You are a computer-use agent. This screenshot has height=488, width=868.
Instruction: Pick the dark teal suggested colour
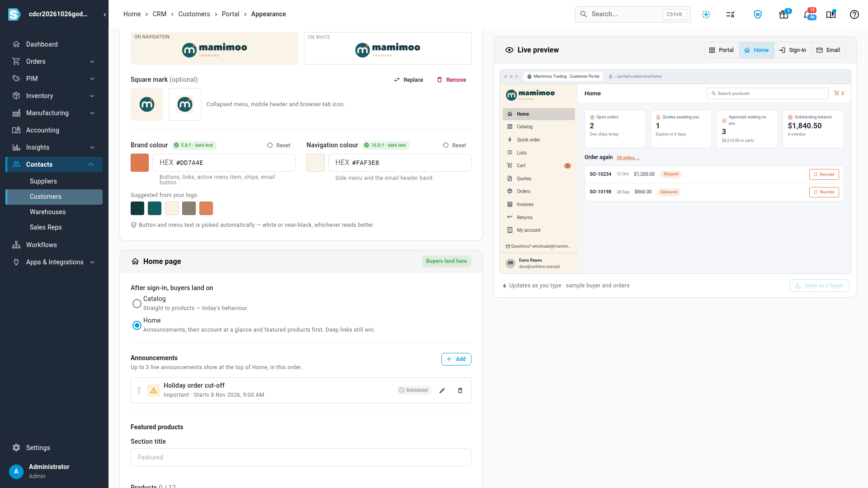[137, 208]
